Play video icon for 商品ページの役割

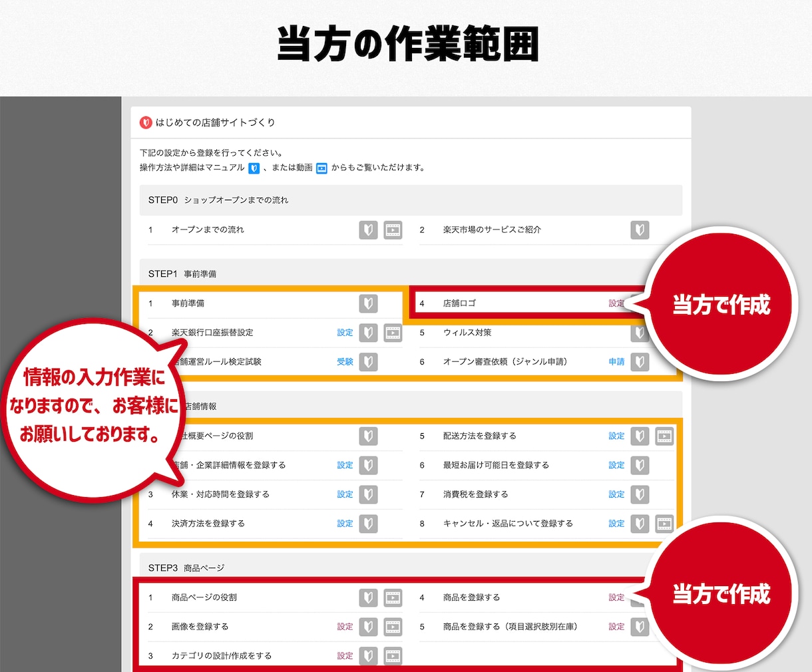[x=393, y=598]
